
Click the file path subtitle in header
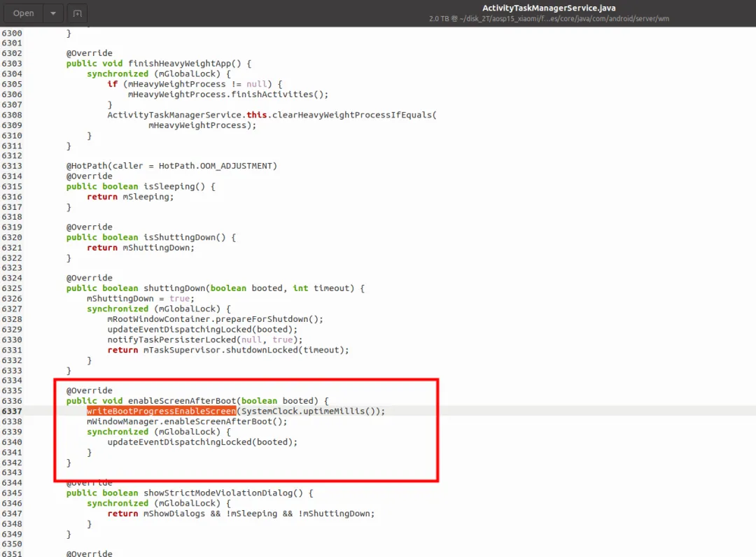point(549,19)
